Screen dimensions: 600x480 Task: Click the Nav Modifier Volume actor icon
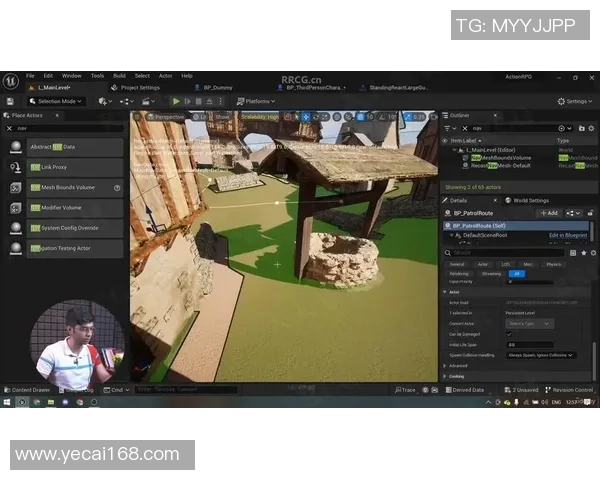(x=16, y=207)
